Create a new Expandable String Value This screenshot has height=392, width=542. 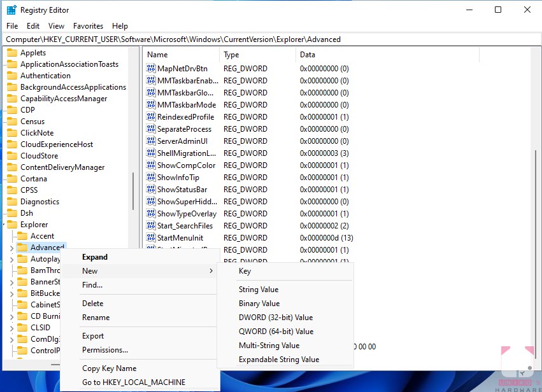(285, 359)
